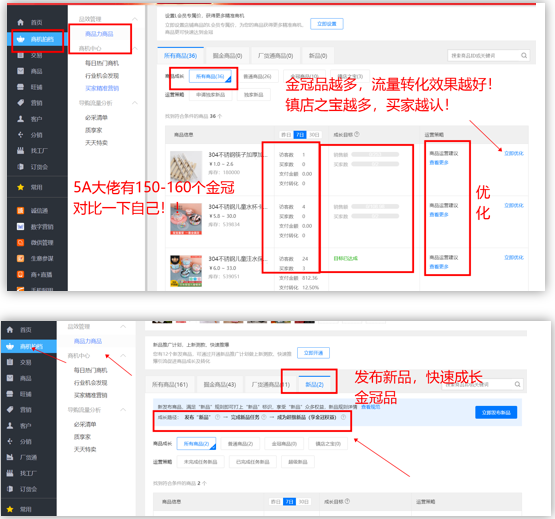Open 厂货通 icon in lower screenshot sidebar
555x519 pixels.
pos(10,457)
